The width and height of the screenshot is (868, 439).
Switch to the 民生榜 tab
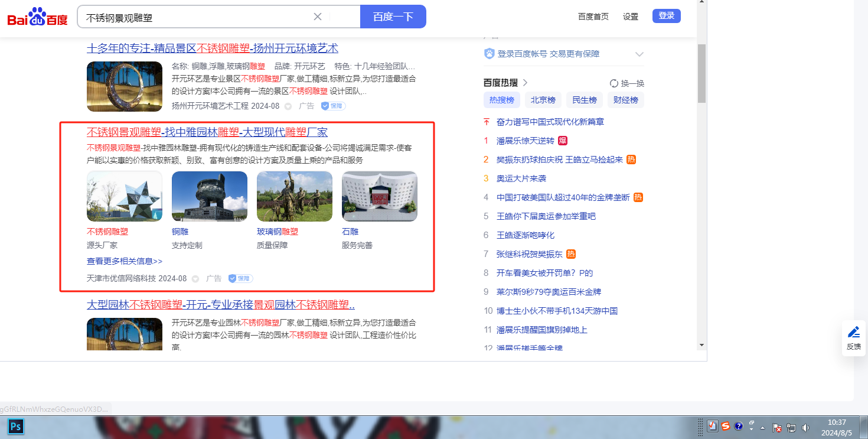[x=585, y=100]
